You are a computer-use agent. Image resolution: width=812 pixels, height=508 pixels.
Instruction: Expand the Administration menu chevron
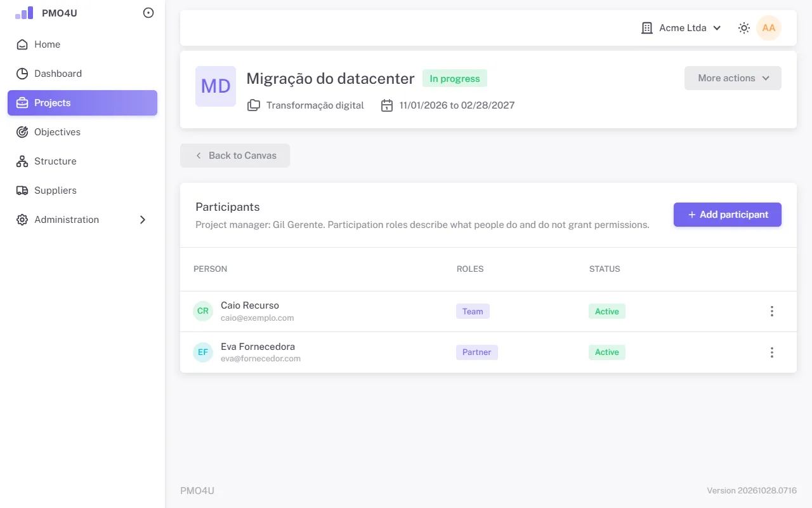[143, 220]
